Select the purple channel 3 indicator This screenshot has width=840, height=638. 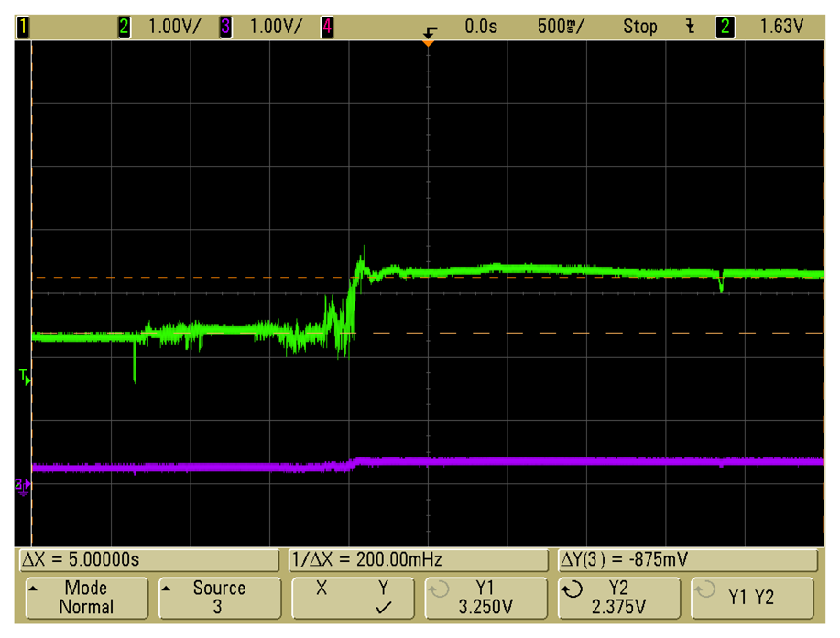tap(225, 27)
